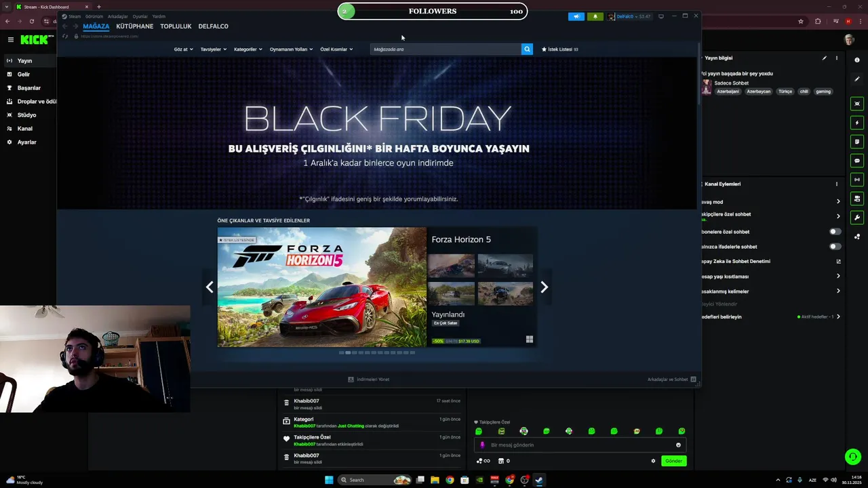Open chat settings gear next to Gönder
The width and height of the screenshot is (868, 488).
[653, 461]
